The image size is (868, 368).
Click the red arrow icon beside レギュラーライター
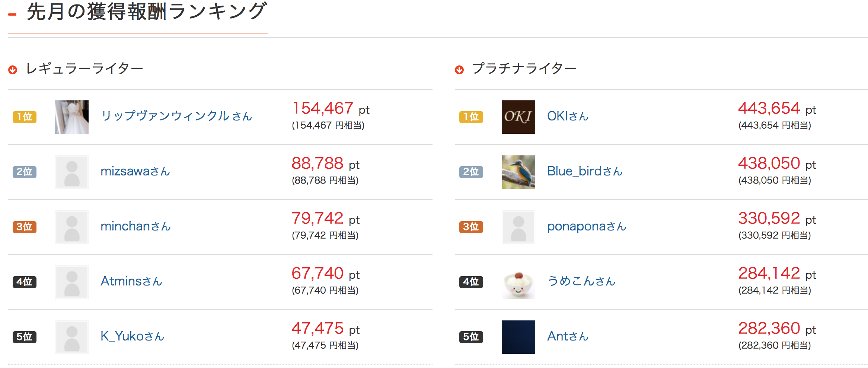(13, 70)
